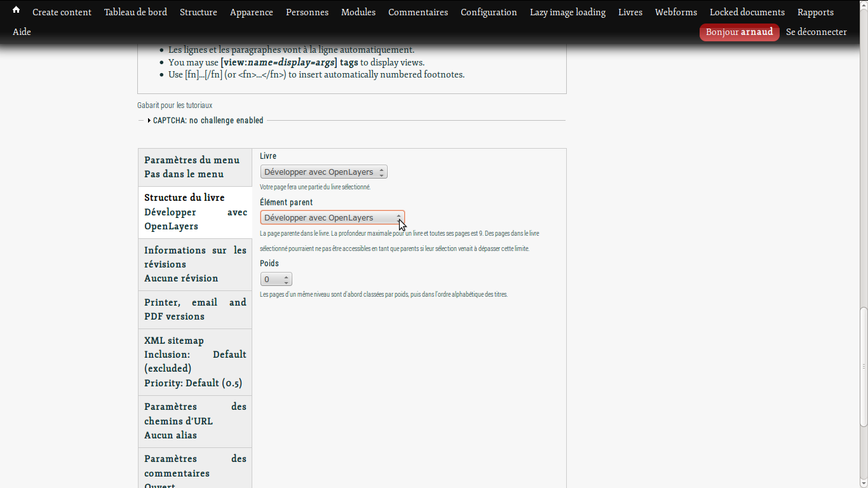Open the Rapports menu
The image size is (868, 488).
pos(815,12)
